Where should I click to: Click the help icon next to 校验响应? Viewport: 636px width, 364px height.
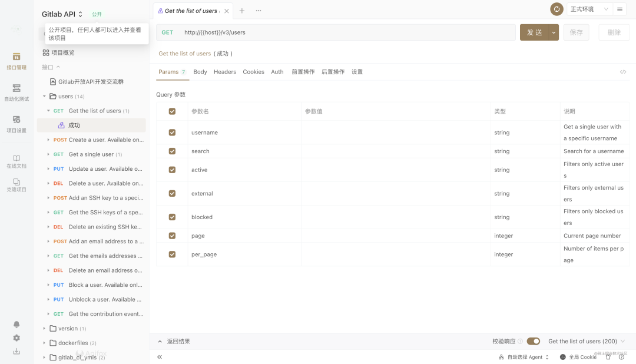pos(521,341)
